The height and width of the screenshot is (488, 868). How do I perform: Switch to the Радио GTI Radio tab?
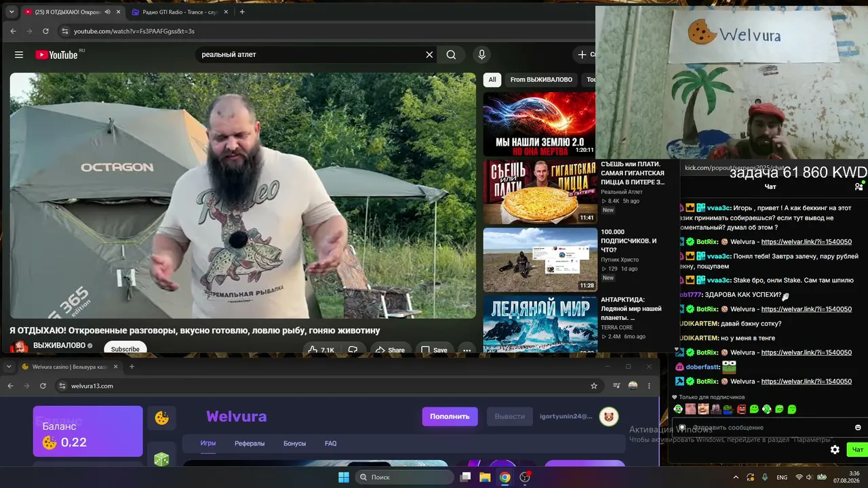[181, 12]
